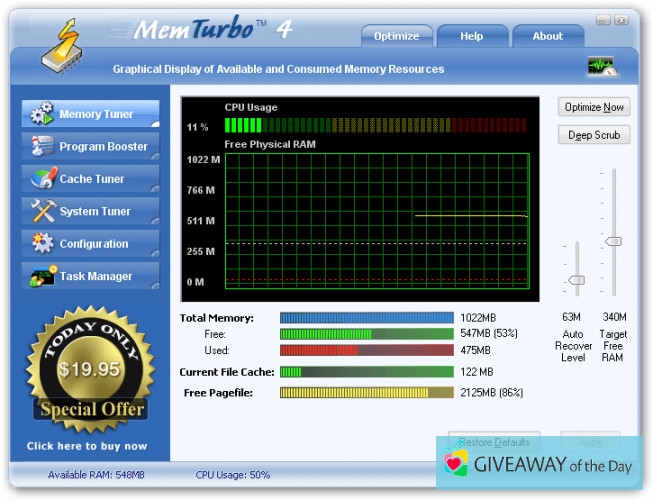Follow the 'Click here to buy now' link
The image size is (653, 500).
(x=87, y=446)
